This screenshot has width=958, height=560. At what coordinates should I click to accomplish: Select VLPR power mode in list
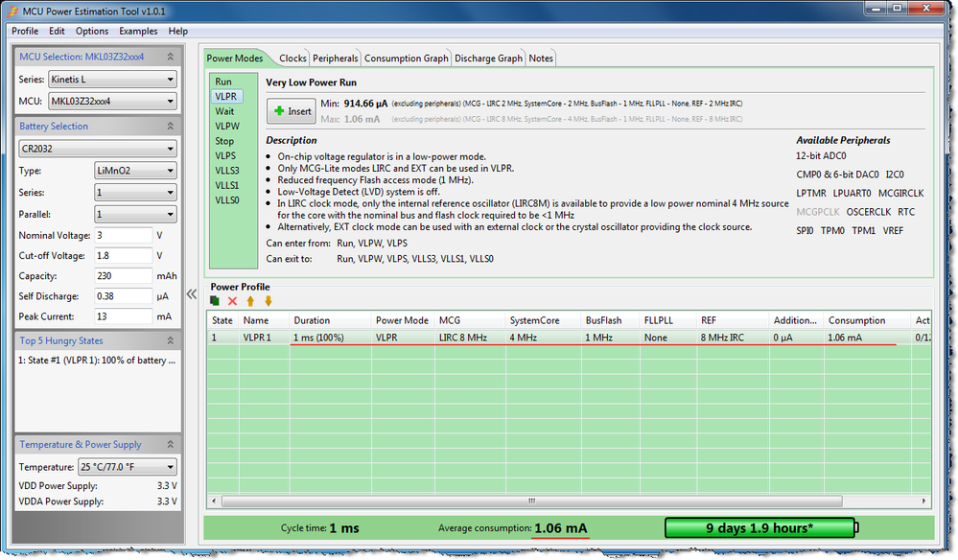coord(226,97)
